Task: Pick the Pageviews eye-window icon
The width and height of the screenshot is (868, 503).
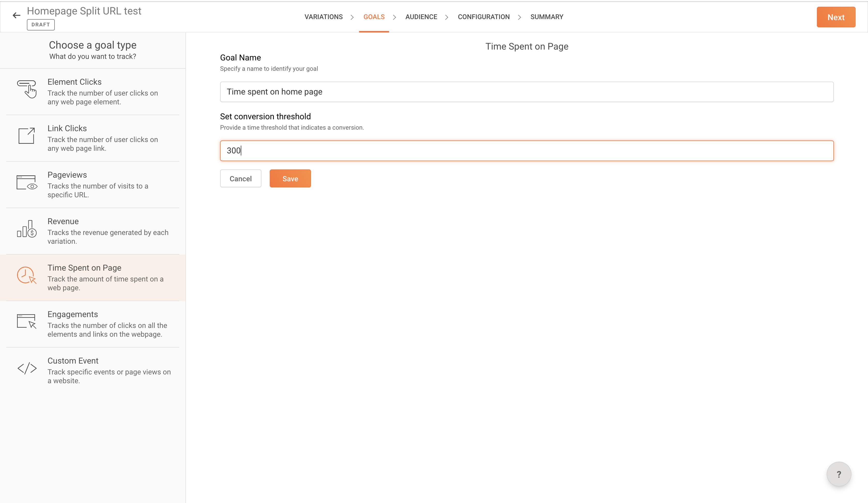Action: [27, 183]
